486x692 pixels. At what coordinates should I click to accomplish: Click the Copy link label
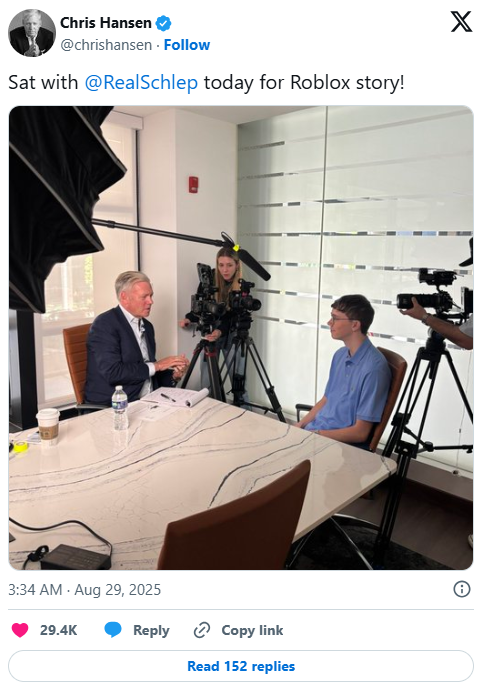(252, 630)
